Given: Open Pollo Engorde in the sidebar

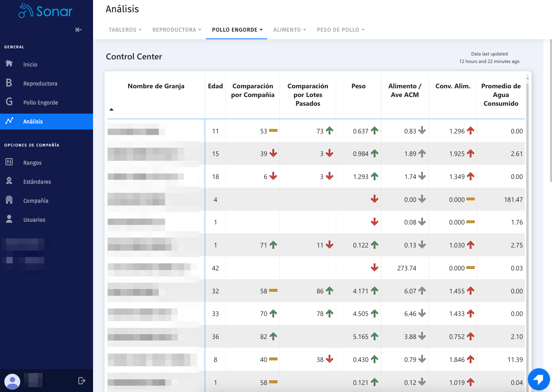Looking at the screenshot, I should [x=40, y=103].
